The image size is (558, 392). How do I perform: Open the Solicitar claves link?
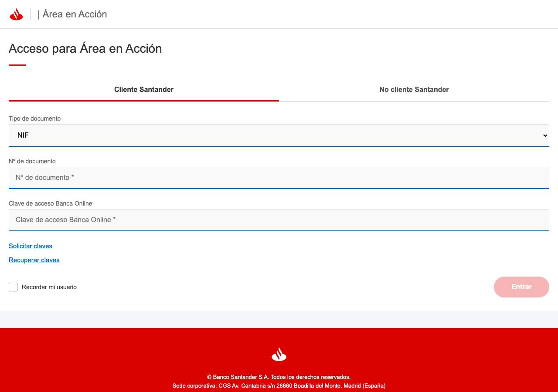click(31, 246)
